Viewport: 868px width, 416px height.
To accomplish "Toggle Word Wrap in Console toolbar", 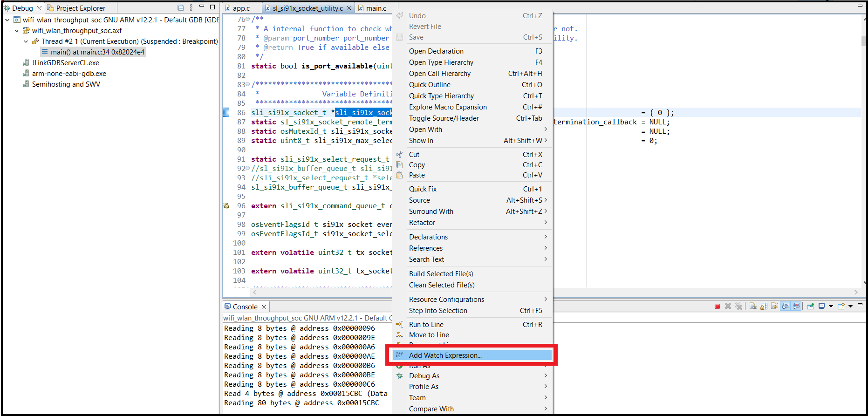I will (774, 306).
